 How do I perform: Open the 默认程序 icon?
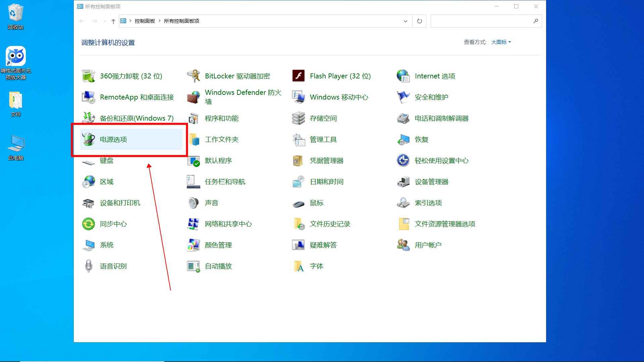(194, 161)
